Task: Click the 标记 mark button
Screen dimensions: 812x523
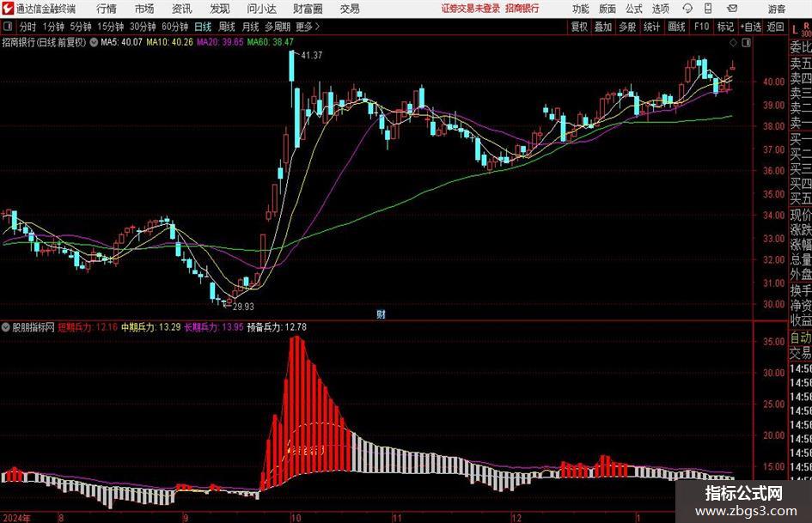Action: 725,27
